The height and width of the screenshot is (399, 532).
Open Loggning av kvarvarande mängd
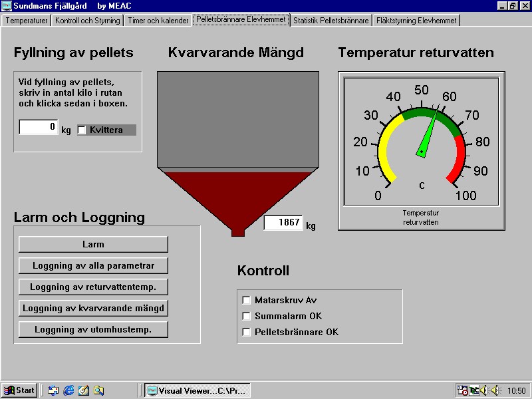click(93, 308)
